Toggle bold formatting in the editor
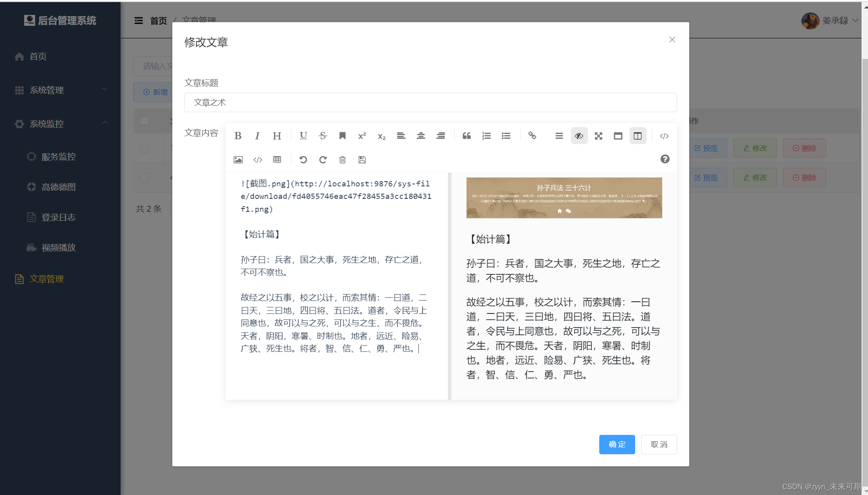The width and height of the screenshot is (868, 495). click(x=238, y=136)
